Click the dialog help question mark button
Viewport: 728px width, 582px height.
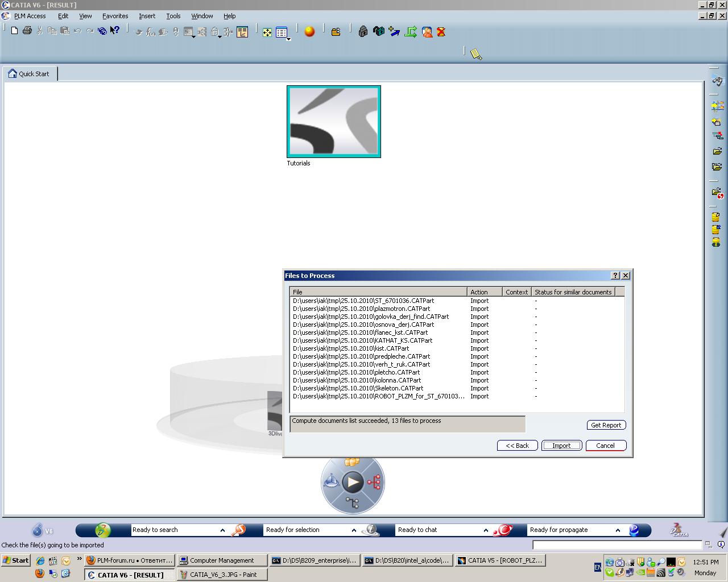(615, 276)
